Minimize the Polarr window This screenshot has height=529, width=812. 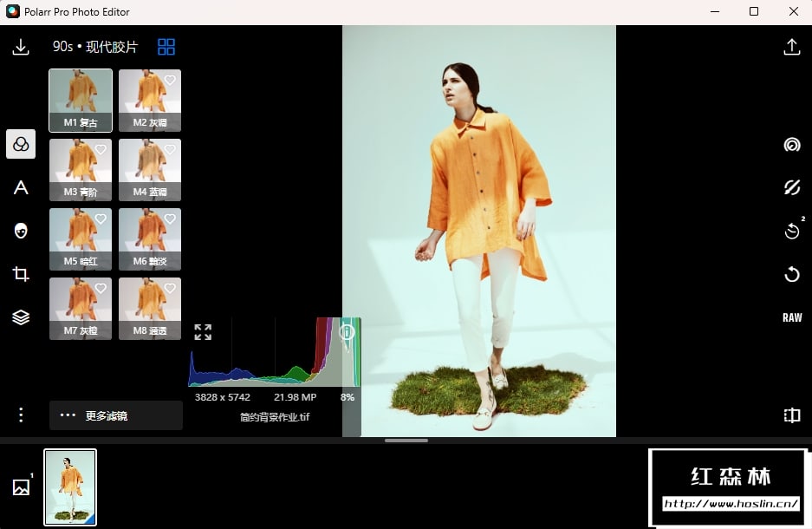[x=715, y=11]
